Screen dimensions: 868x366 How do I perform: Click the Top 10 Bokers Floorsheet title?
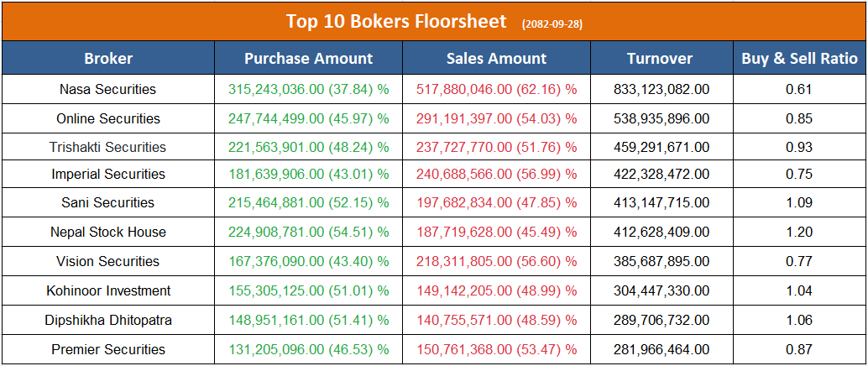click(396, 21)
